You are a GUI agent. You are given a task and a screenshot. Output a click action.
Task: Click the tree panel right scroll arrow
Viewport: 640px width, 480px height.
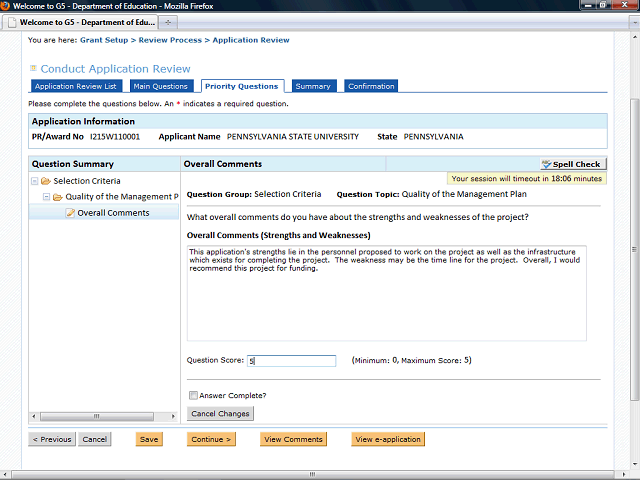tap(173, 416)
